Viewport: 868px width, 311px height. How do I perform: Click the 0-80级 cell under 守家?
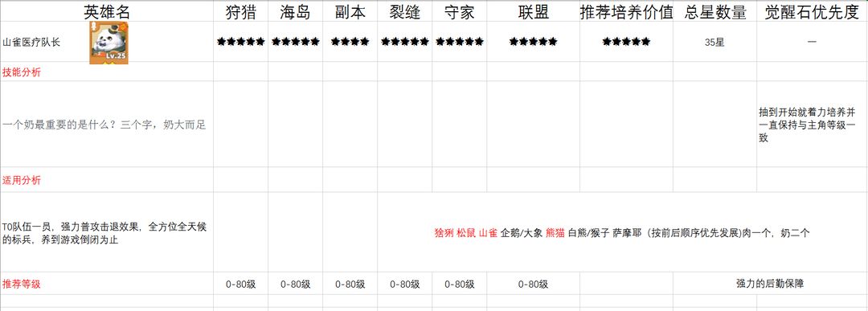coord(460,284)
